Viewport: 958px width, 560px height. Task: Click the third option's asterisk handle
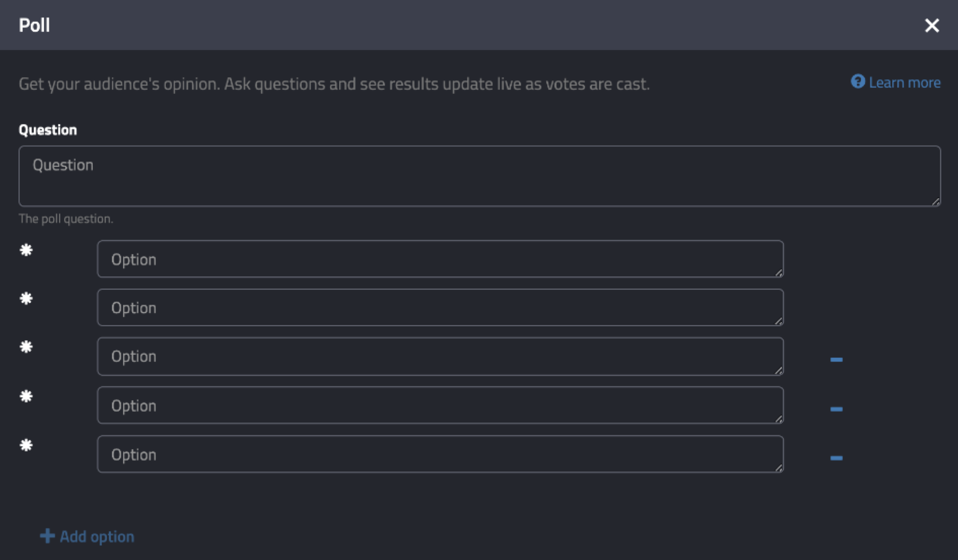pyautogui.click(x=26, y=347)
